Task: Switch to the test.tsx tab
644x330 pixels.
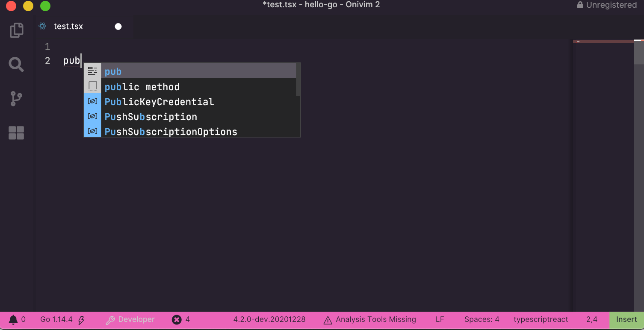Action: click(68, 26)
